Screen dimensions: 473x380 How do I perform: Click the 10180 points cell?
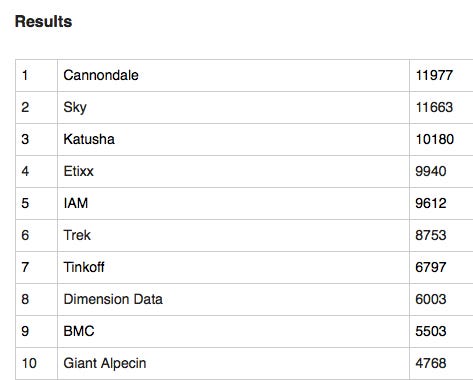tap(441, 140)
